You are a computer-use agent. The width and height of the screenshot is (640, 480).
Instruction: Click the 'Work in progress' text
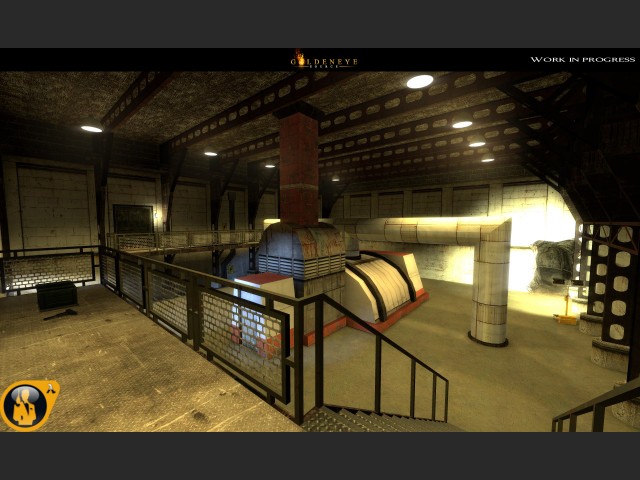pos(582,60)
